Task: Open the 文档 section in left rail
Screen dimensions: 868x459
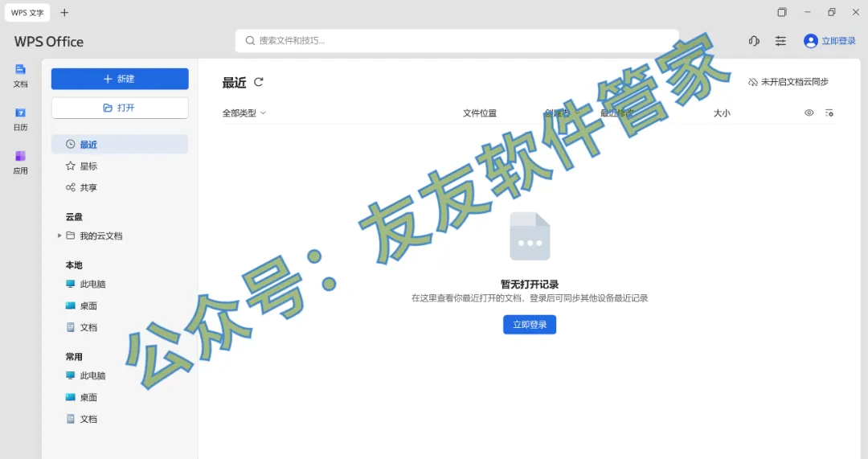Action: (x=20, y=76)
